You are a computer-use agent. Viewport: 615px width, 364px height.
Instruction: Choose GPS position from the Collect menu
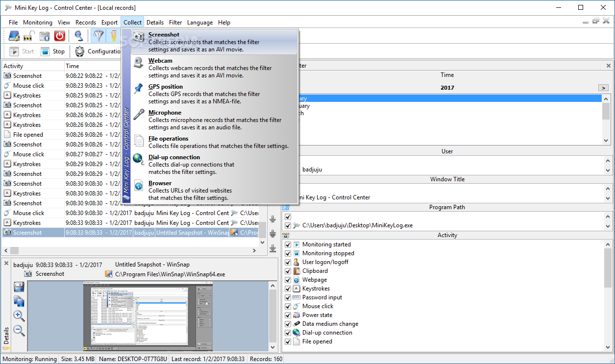(x=215, y=94)
